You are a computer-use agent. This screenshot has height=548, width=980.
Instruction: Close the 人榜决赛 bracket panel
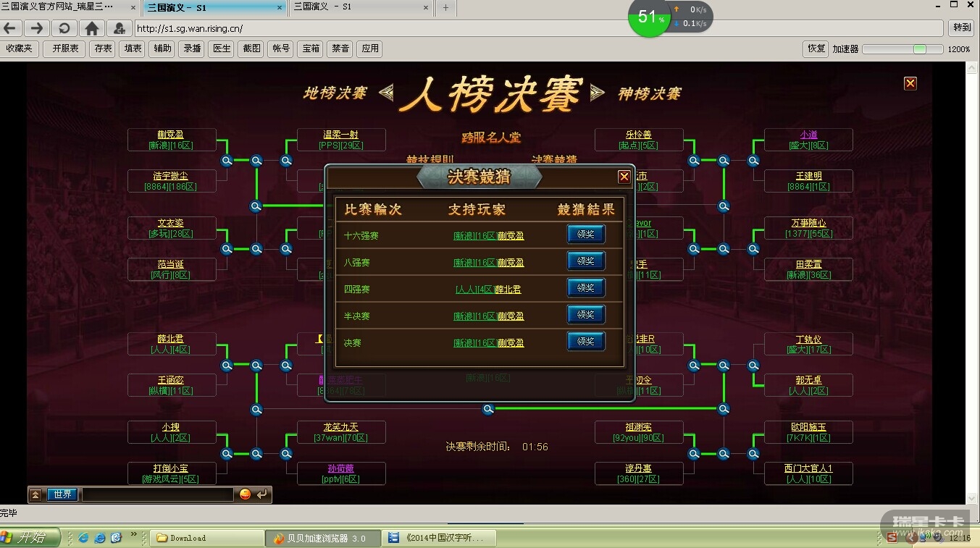(910, 83)
